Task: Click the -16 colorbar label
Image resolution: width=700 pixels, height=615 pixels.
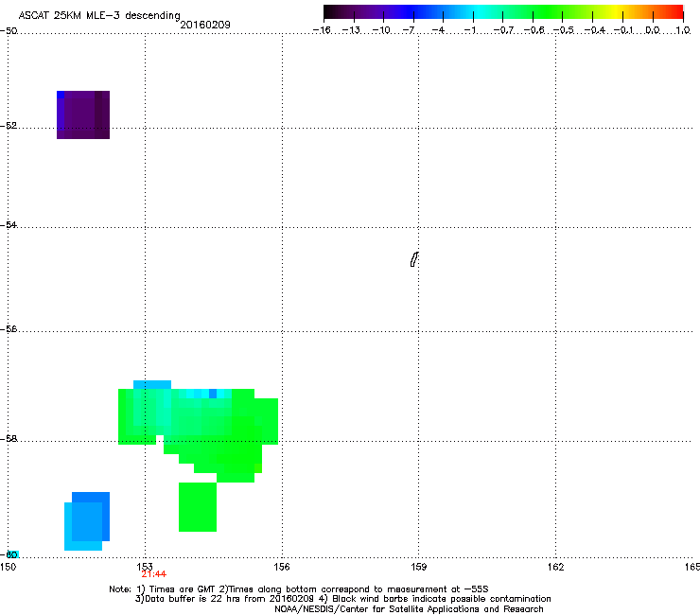Action: tap(322, 30)
